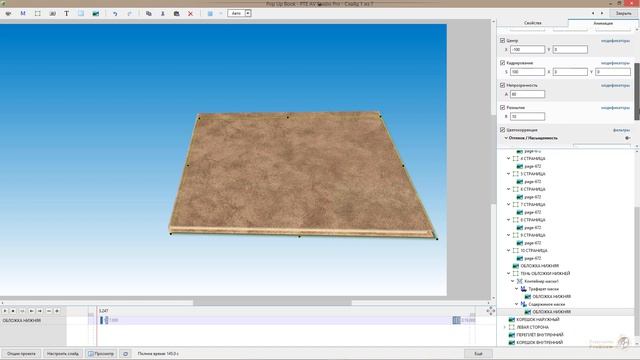Select page-672 under 10 СТРАНИЦА
This screenshot has height=360, width=640.
(x=533, y=258)
